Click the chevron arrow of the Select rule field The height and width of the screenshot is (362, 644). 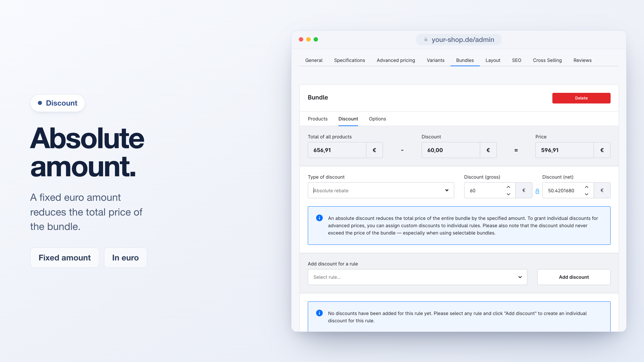(x=520, y=277)
